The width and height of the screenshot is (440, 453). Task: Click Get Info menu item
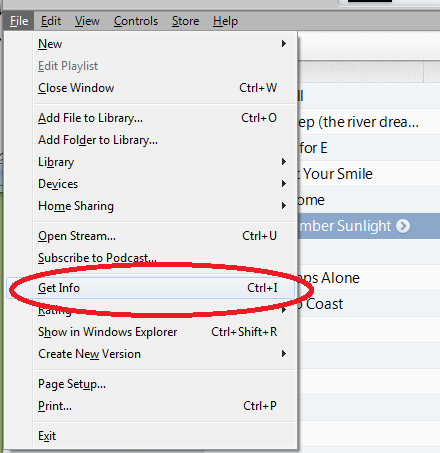(x=151, y=288)
